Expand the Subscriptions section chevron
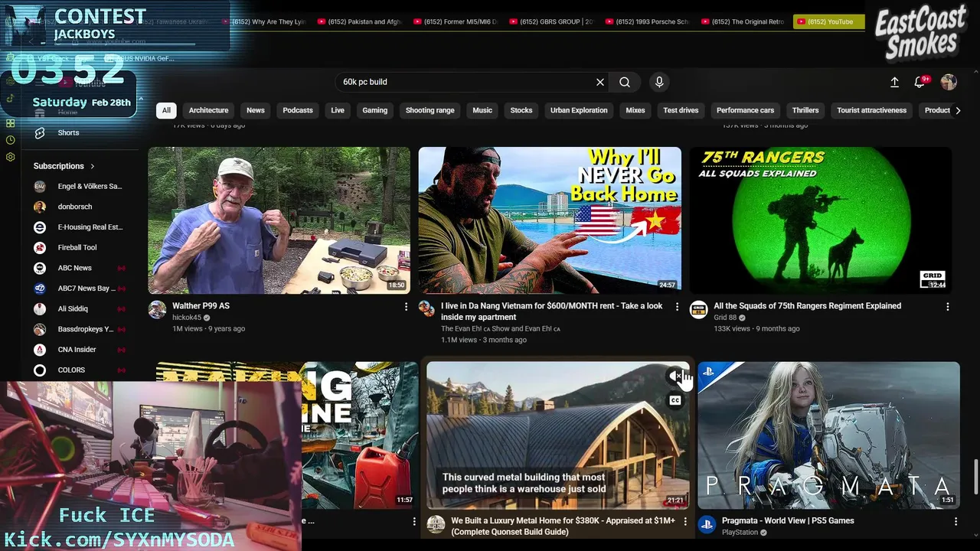The height and width of the screenshot is (551, 980). point(93,166)
